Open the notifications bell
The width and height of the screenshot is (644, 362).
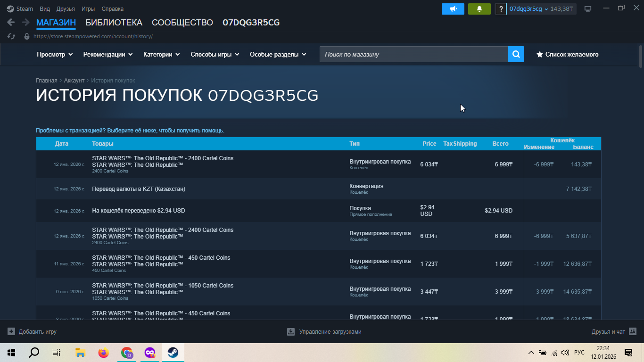coord(479,9)
